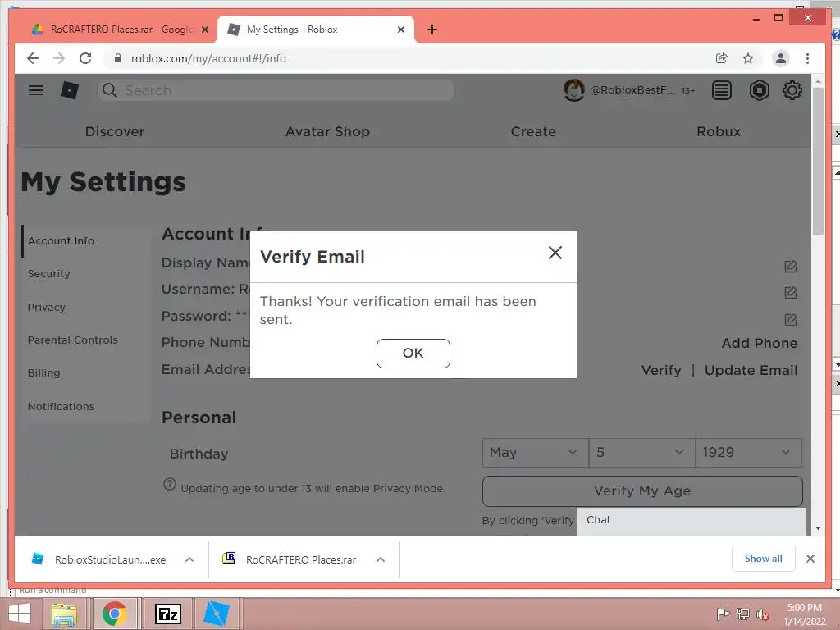
Task: Click OK in Verify Email dialog
Action: click(x=413, y=353)
